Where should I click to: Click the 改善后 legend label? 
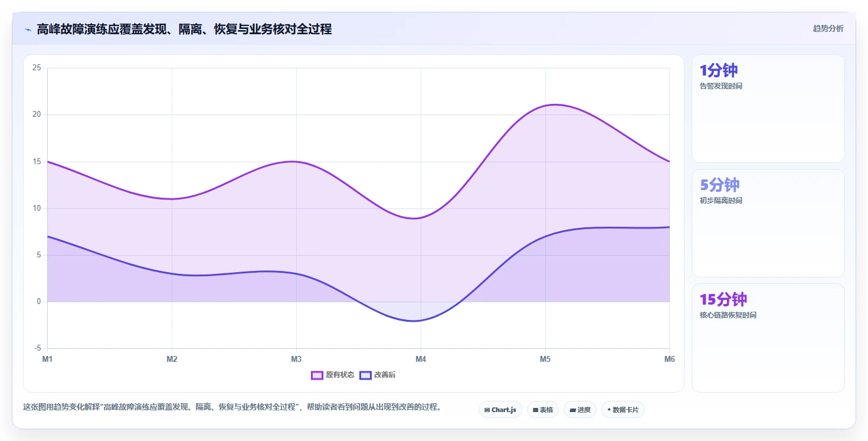(385, 375)
